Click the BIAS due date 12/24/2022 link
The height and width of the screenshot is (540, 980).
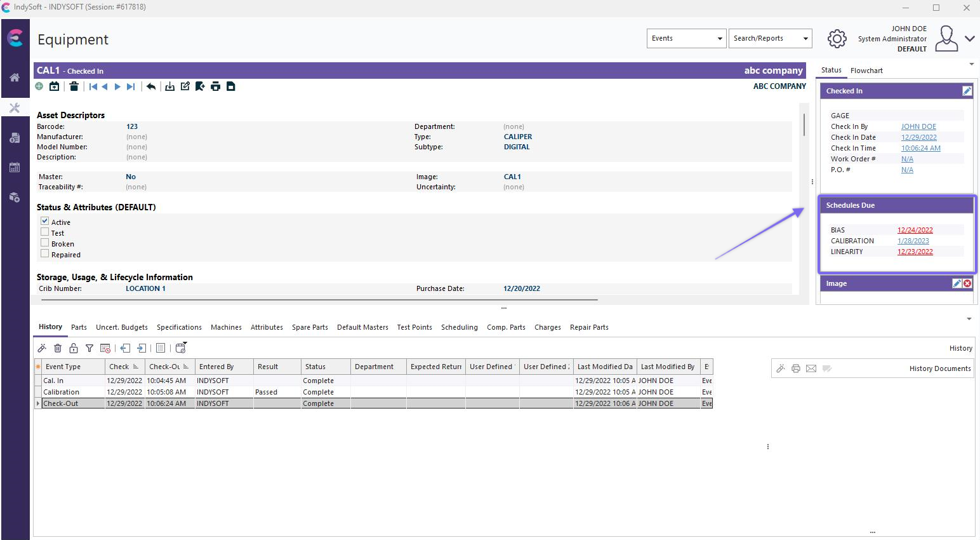(x=915, y=230)
